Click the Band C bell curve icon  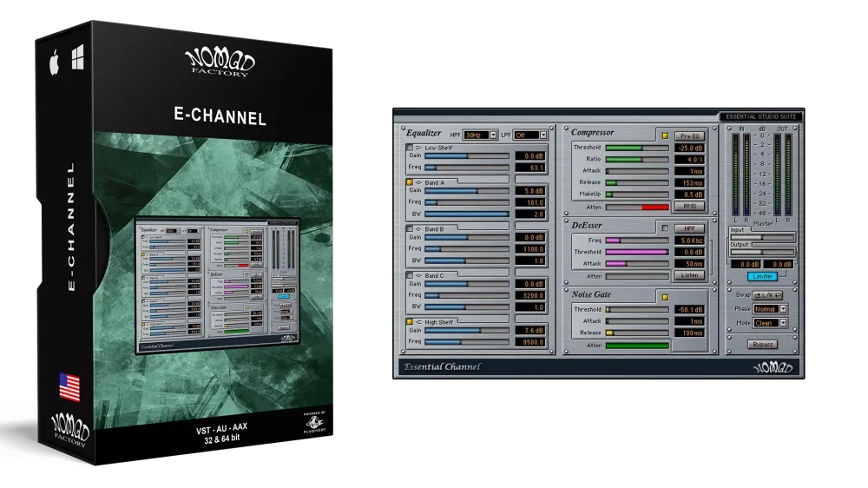tap(419, 275)
